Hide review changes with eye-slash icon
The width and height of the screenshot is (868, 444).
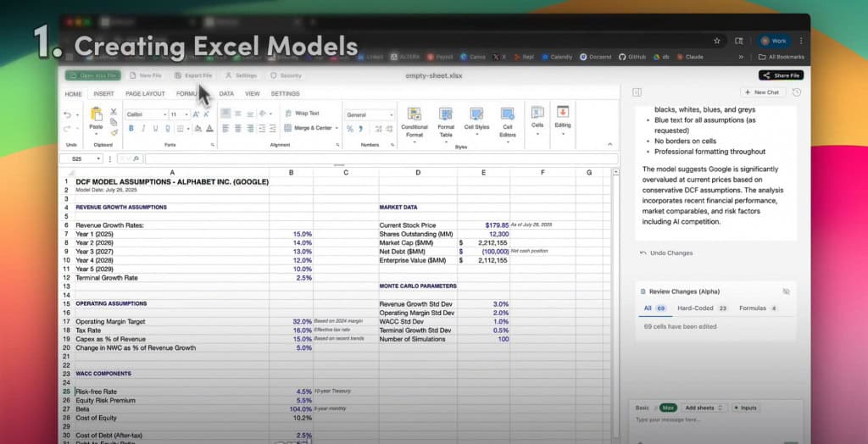click(x=786, y=291)
